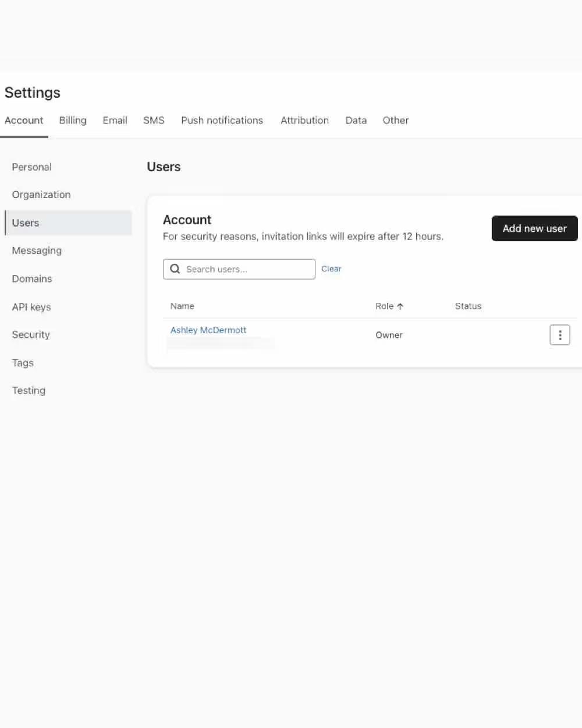Select the Personal section in the sidebar

(31, 167)
